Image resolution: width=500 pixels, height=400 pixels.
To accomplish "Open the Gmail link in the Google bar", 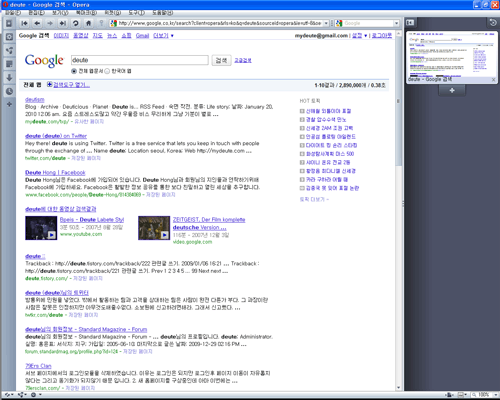I will pyautogui.click(x=142, y=35).
